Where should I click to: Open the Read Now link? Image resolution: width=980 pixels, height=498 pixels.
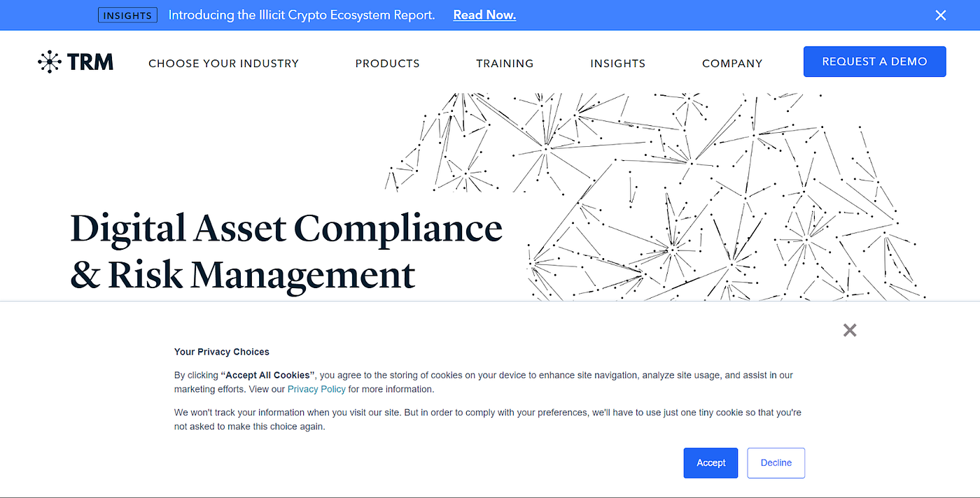click(484, 15)
